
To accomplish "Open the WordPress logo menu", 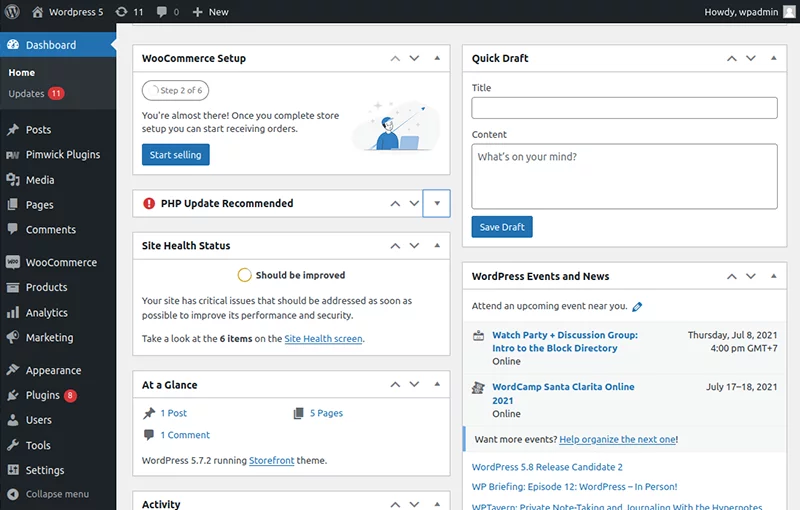I will (x=12, y=11).
